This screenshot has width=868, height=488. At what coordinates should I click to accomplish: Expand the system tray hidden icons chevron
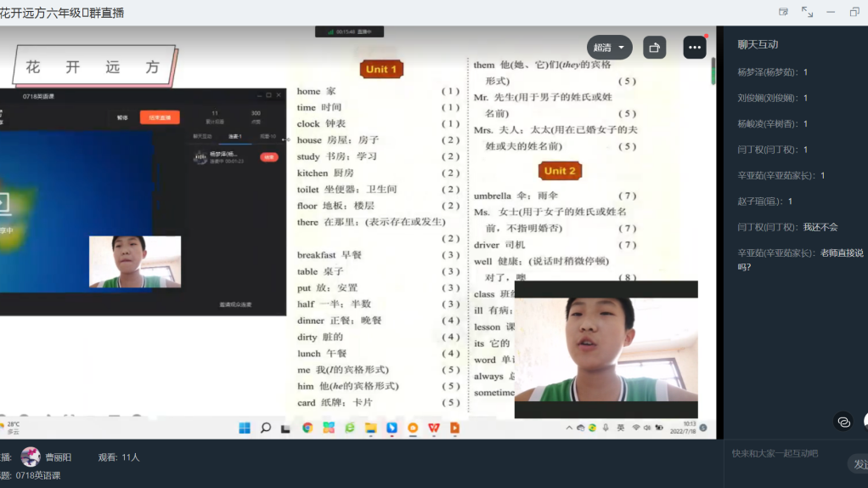pyautogui.click(x=569, y=428)
